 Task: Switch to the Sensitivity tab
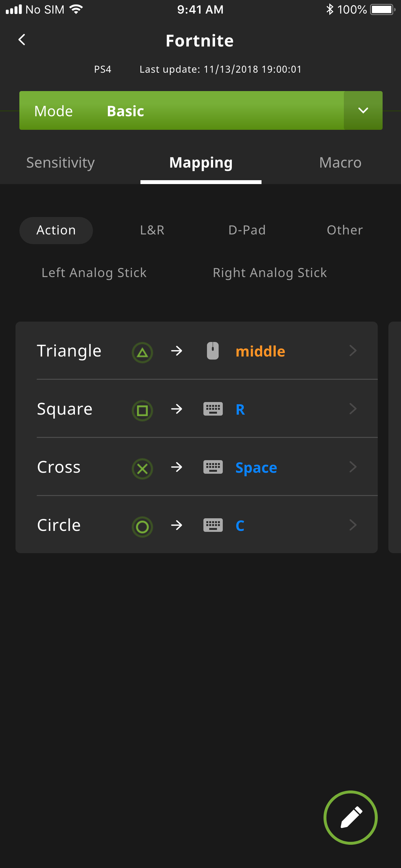(60, 162)
